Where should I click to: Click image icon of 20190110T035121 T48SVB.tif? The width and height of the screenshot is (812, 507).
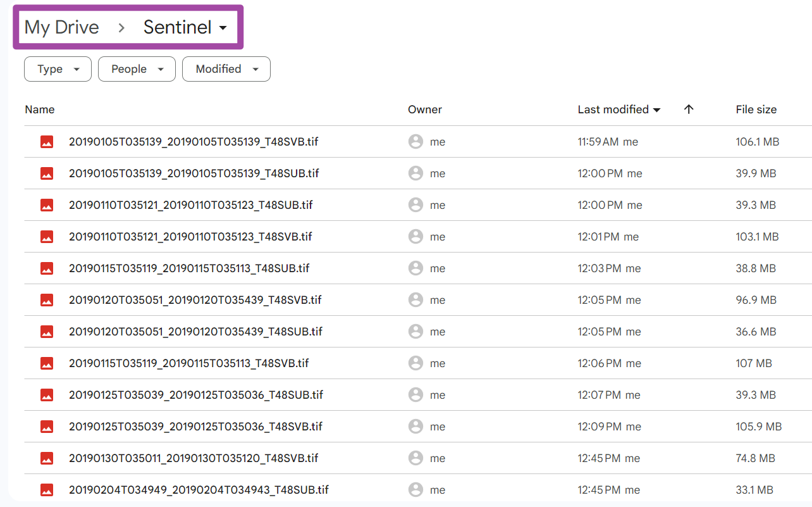click(47, 237)
